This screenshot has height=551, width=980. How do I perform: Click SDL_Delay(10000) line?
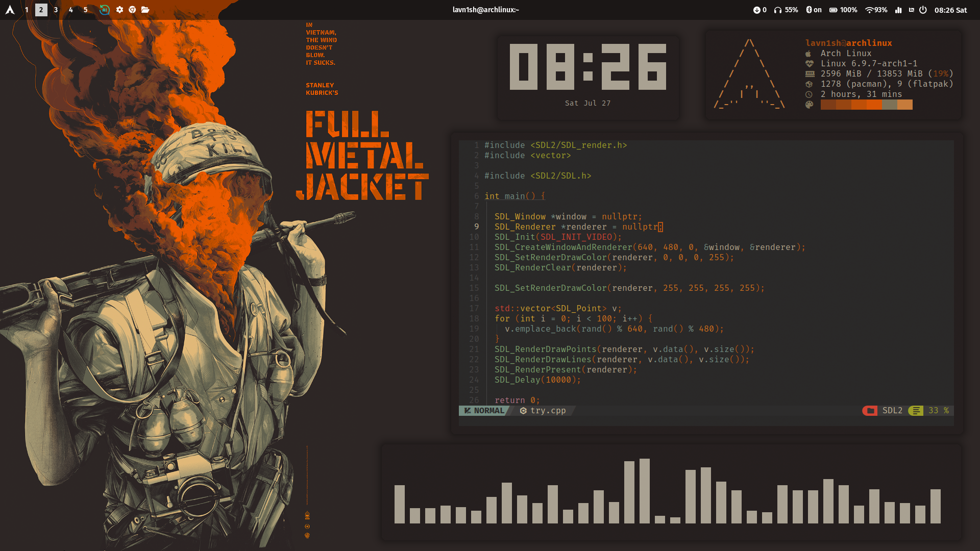click(537, 380)
